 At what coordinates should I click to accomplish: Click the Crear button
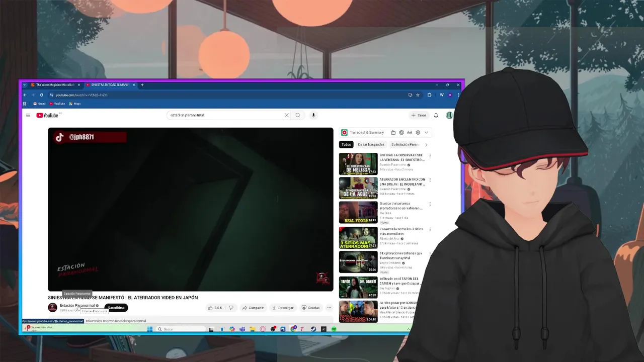419,115
